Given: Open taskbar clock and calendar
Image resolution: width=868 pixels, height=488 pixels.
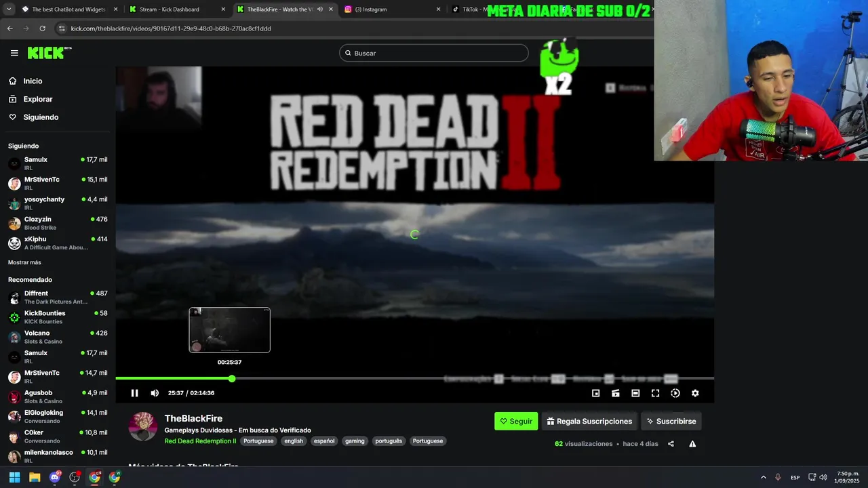Looking at the screenshot, I should (x=848, y=477).
